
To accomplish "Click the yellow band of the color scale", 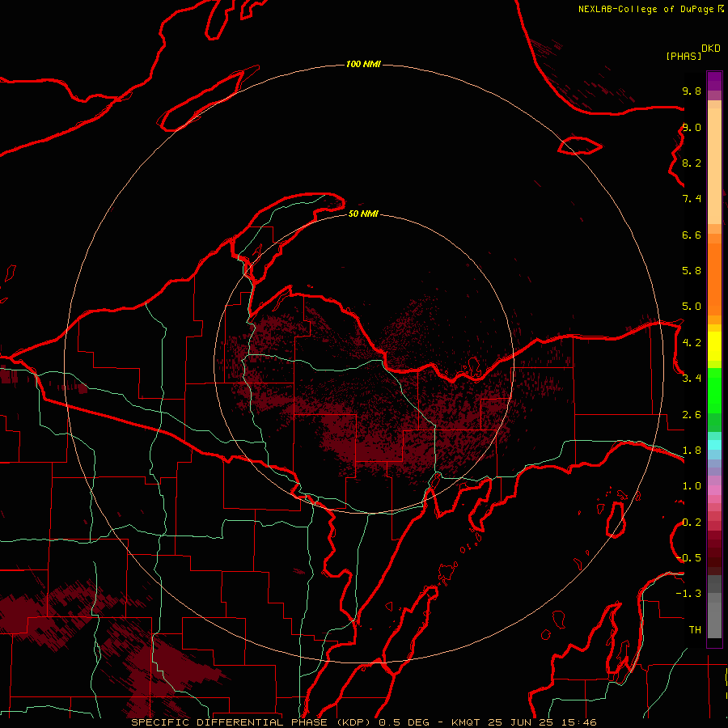I will 714,346.
